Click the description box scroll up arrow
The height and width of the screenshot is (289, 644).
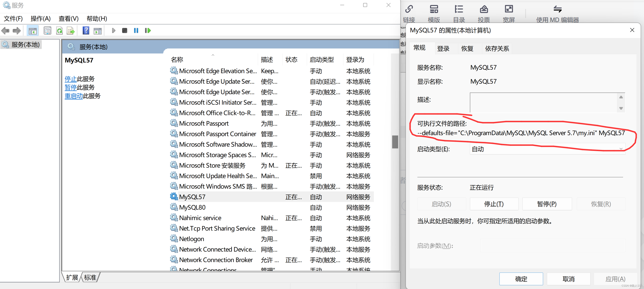pyautogui.click(x=621, y=97)
